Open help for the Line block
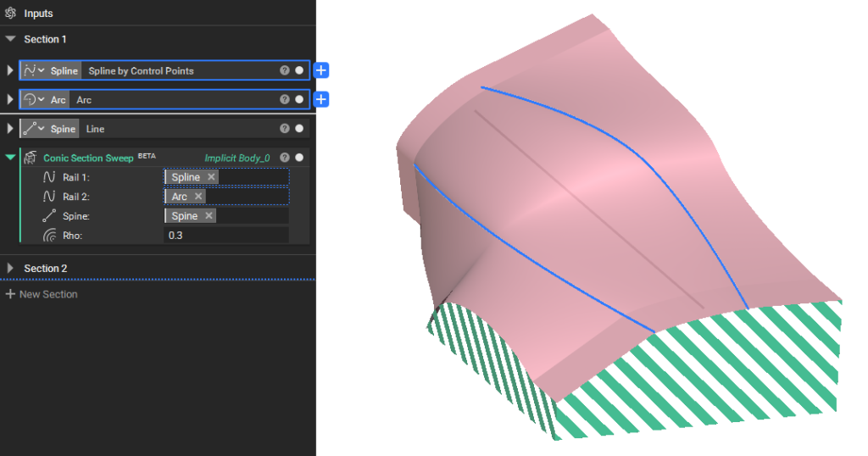This screenshot has width=868, height=456. click(285, 129)
